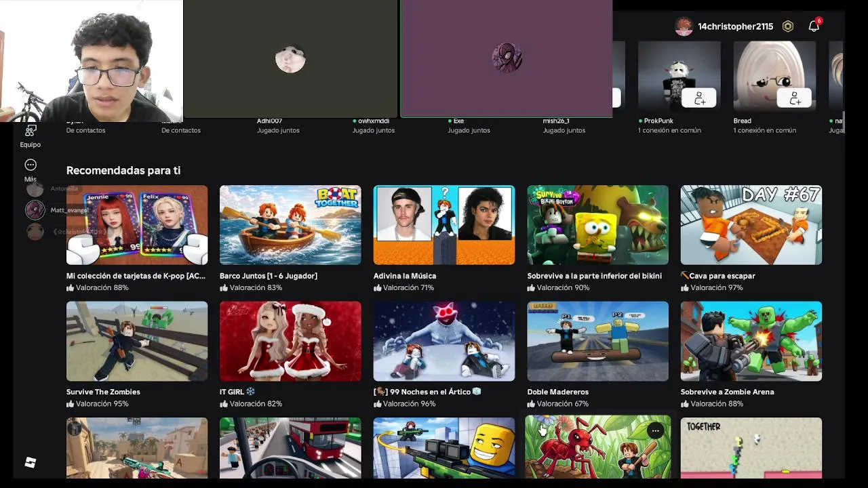Open Sobrevive a la parte inferior del bikini thumbnail
Image resolution: width=868 pixels, height=488 pixels.
(x=597, y=225)
